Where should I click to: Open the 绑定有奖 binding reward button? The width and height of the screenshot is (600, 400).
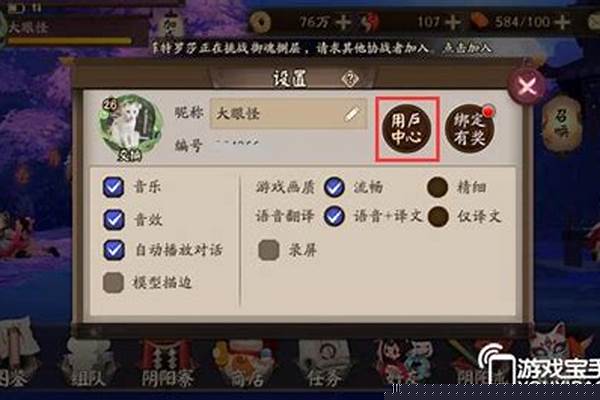tap(470, 129)
